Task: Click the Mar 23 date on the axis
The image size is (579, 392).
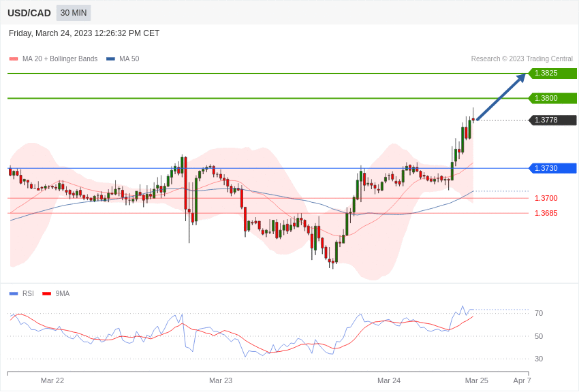Action: [x=221, y=380]
